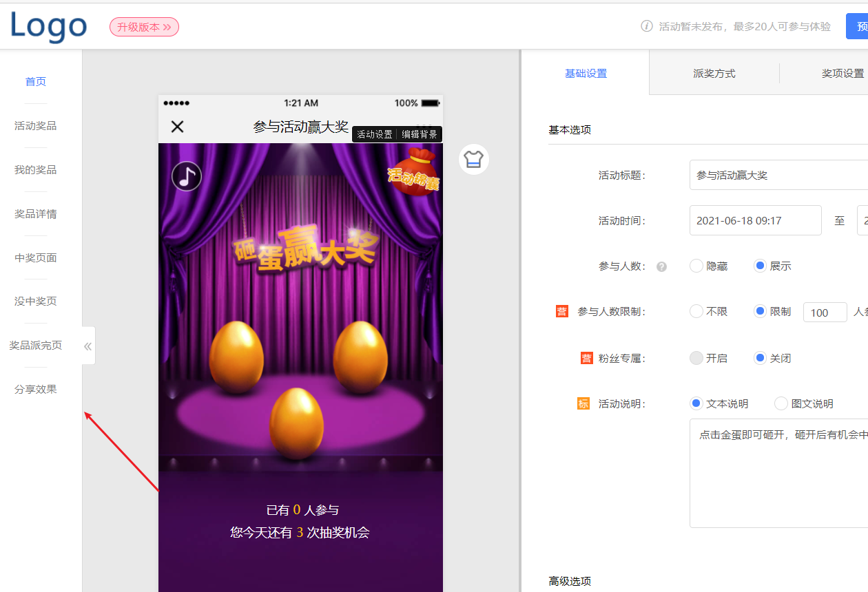
Task: Click the orange 营 badge beside 参与人数限制
Action: [561, 311]
